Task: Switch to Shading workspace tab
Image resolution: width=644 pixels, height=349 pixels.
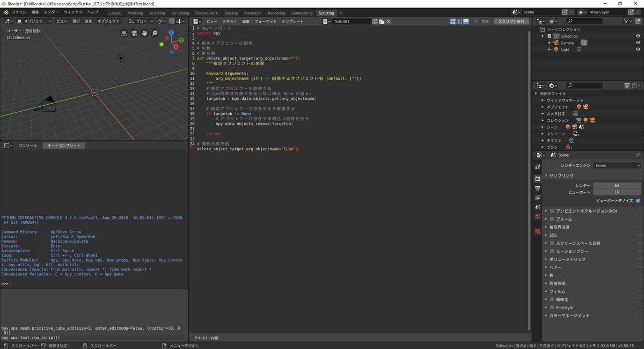Action: coord(231,13)
